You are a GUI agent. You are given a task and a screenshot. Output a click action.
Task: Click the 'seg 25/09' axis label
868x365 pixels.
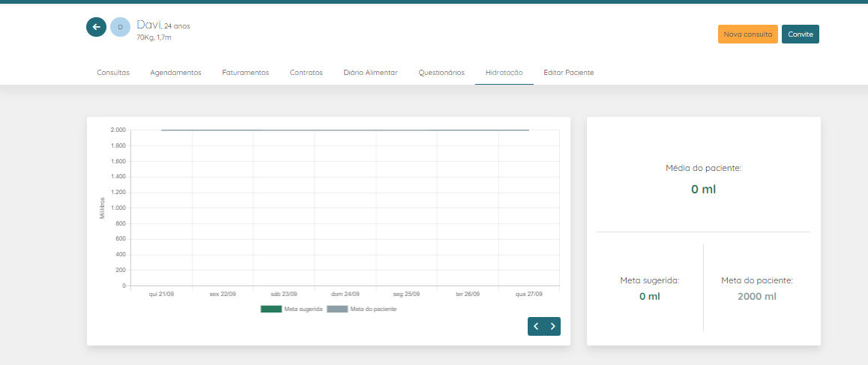click(x=407, y=294)
